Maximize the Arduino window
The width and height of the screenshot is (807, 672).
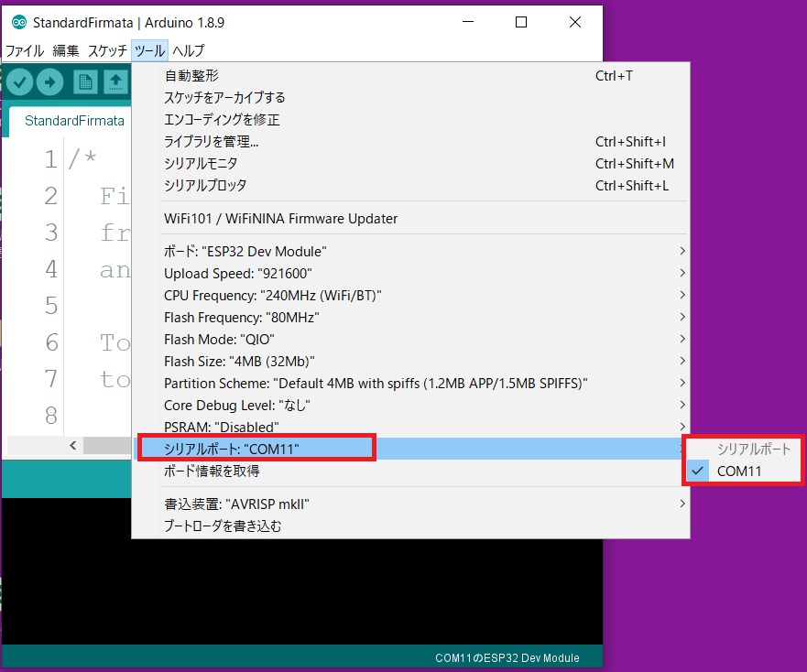pos(521,22)
